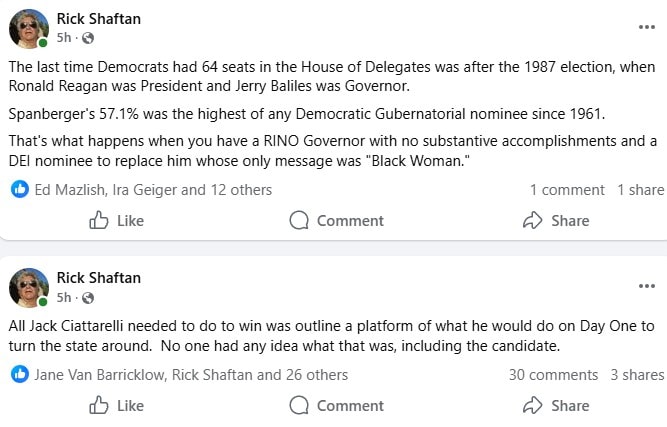Open the three-dot options menu on first post

646,27
